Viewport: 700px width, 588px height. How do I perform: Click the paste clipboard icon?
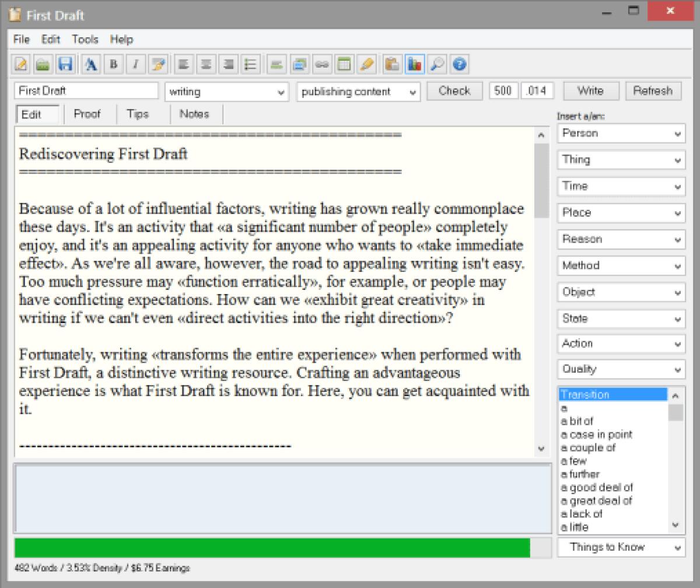392,64
